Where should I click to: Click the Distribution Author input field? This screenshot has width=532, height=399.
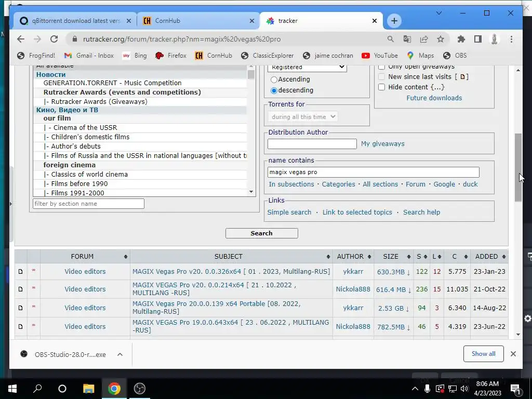[x=312, y=144]
